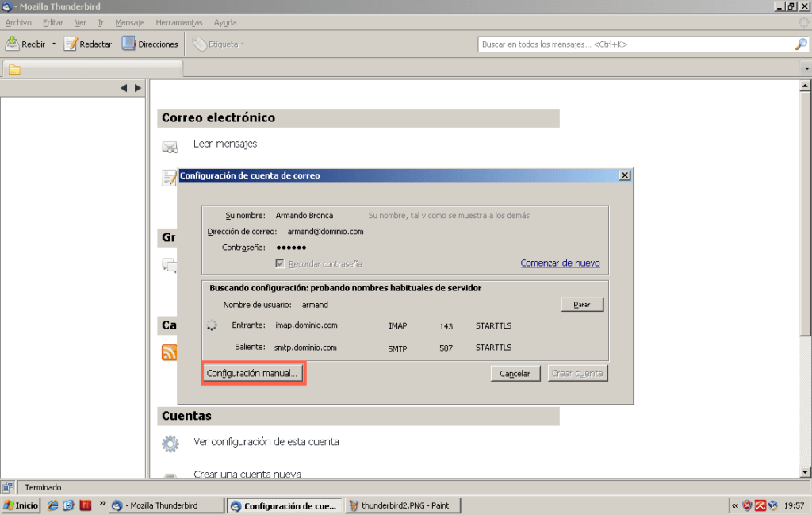Viewport: 812px width, 515px height.
Task: Open the Herramientas menu
Action: click(x=178, y=23)
